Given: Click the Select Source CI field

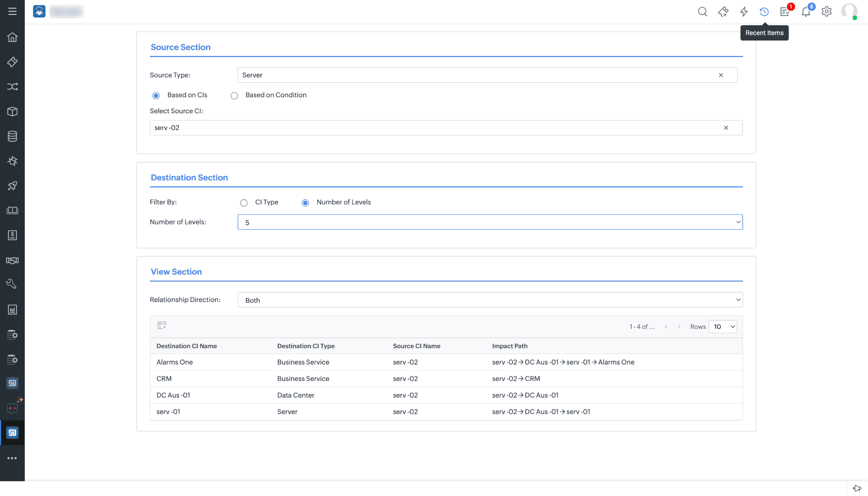Looking at the screenshot, I should coord(446,128).
